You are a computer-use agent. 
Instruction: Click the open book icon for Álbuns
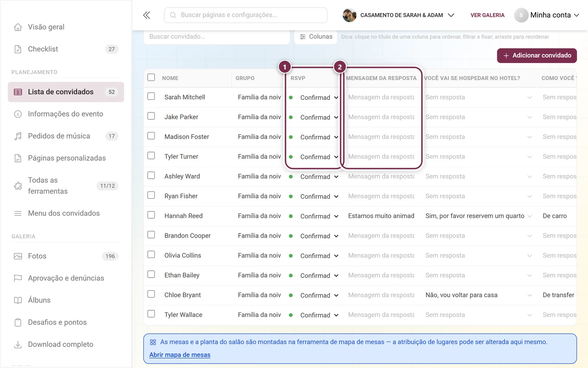[18, 301]
